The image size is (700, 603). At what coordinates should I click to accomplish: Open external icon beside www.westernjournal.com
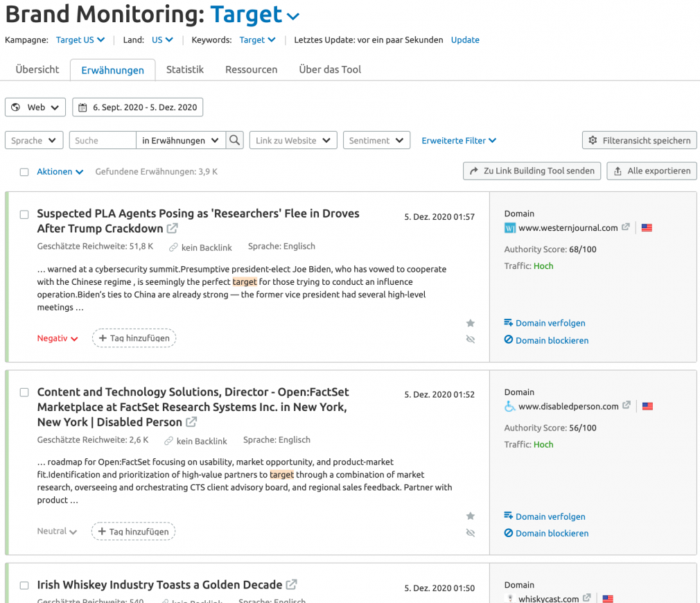click(626, 227)
